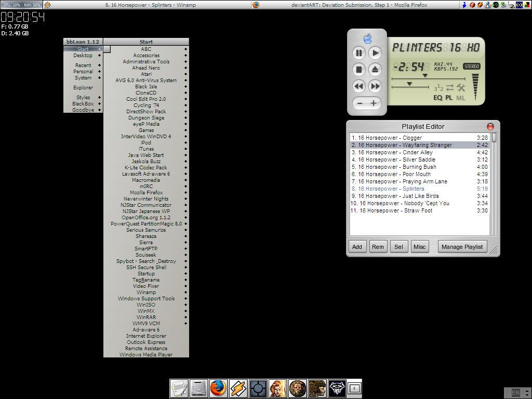
Task: Switch to deviantART Firefox taskbar entry
Action: [x=355, y=5]
